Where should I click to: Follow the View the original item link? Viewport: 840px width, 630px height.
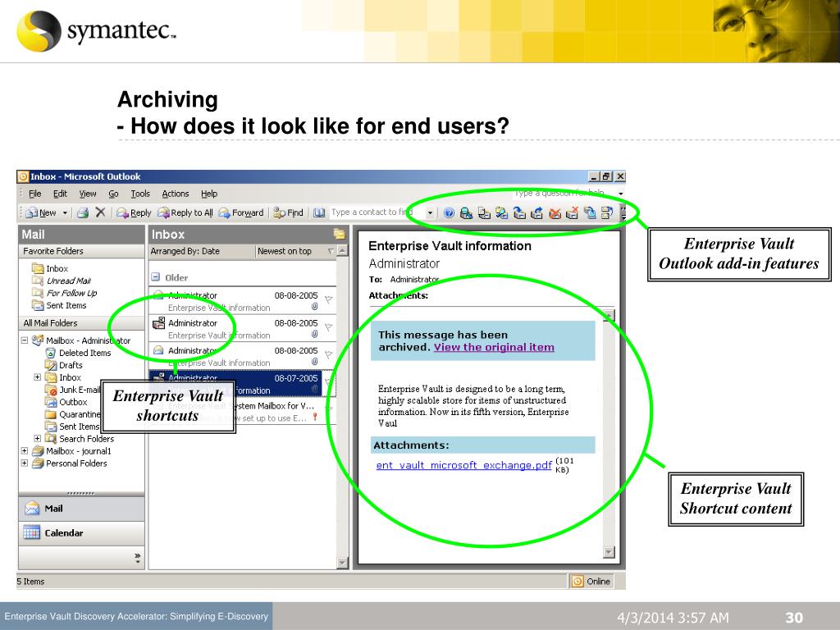click(x=494, y=347)
